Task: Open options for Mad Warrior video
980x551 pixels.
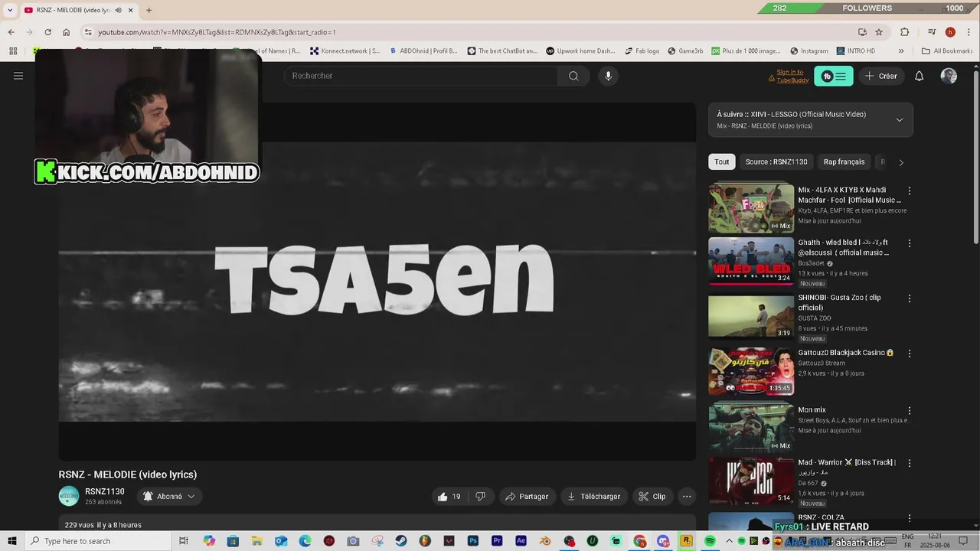Action: [x=910, y=463]
